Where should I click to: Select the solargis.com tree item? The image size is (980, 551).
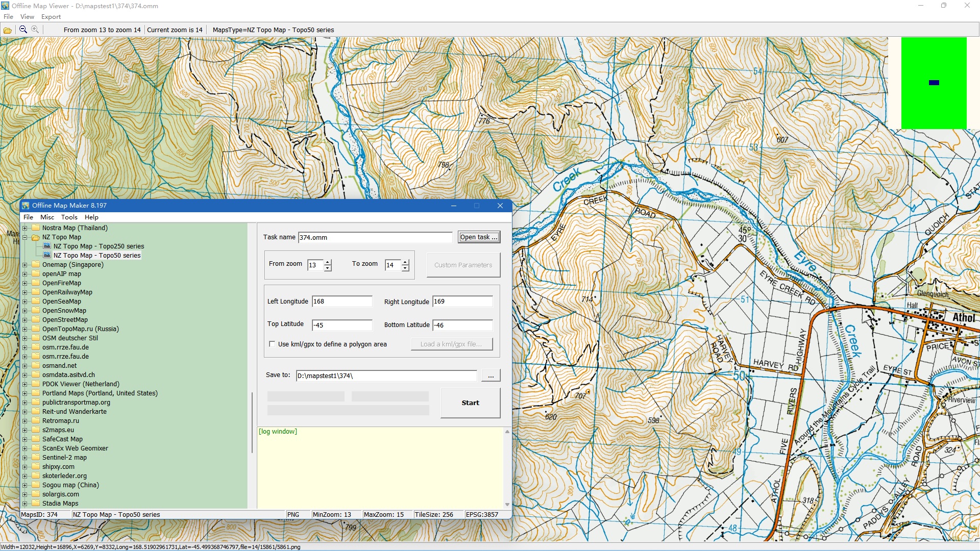click(61, 494)
